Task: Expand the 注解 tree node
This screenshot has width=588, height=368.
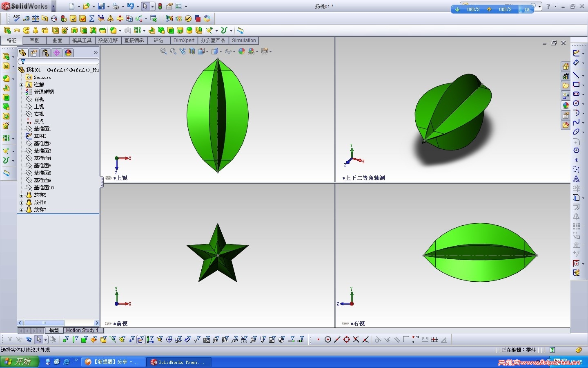Action: click(x=21, y=85)
